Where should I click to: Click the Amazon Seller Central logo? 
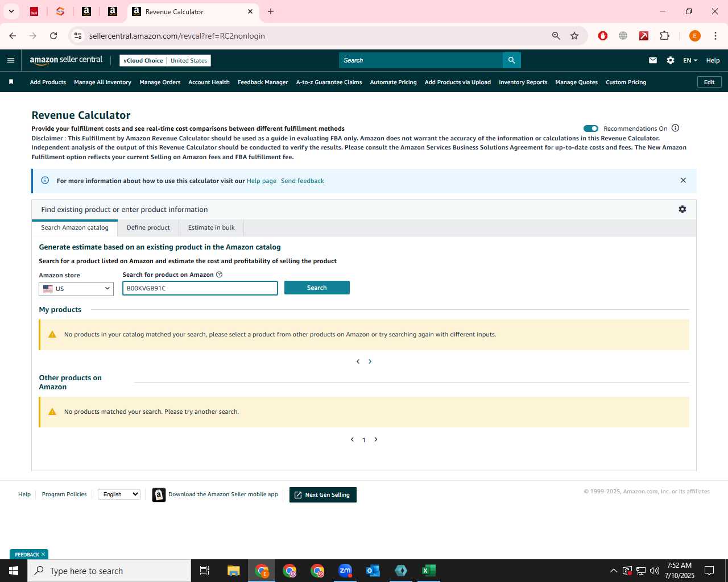66,60
